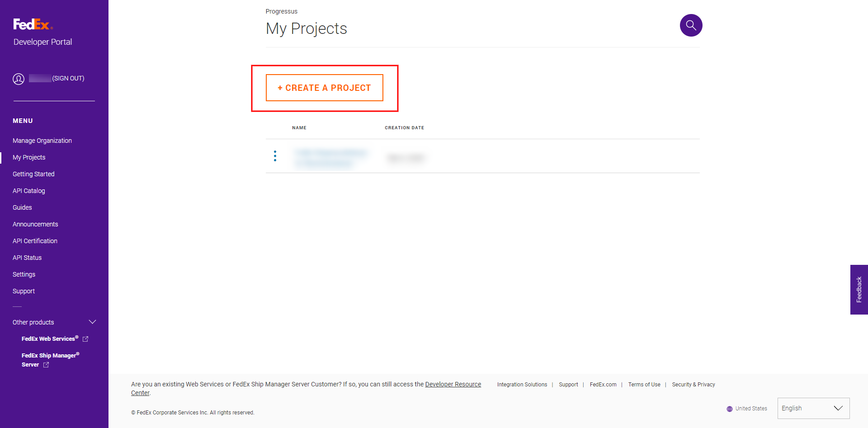Sign out of the portal
This screenshot has height=428, width=868.
pyautogui.click(x=68, y=78)
